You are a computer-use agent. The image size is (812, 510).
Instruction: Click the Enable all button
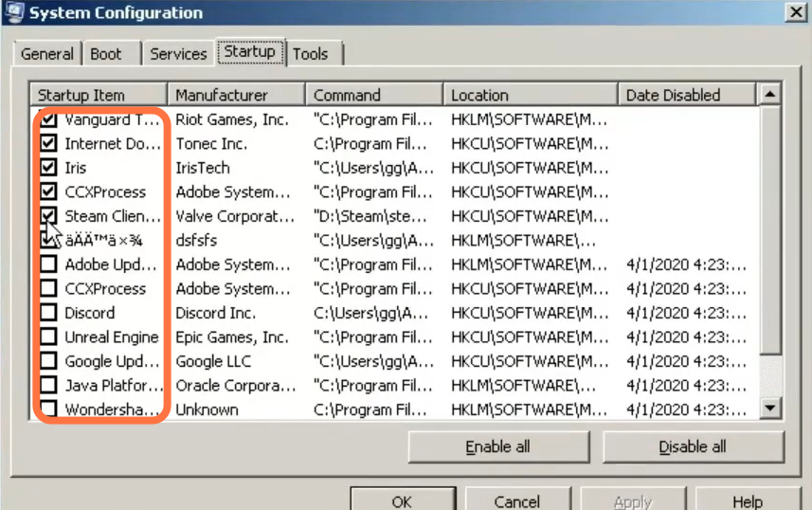point(498,446)
